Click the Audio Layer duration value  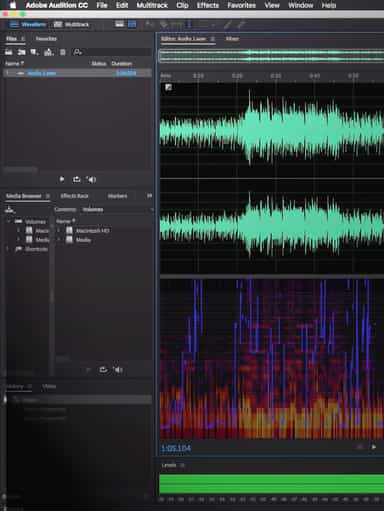point(126,73)
